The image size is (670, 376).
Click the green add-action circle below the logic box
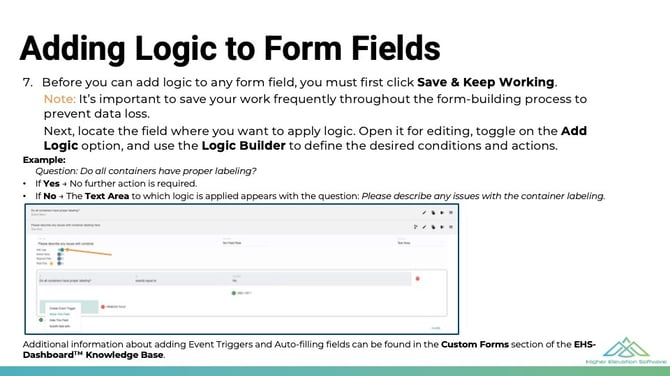(41, 320)
